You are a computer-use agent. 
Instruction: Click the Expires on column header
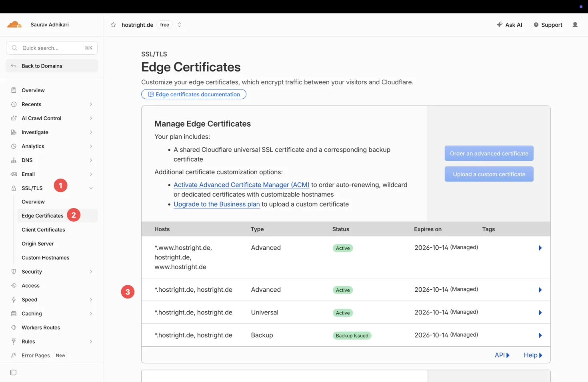[x=428, y=229]
